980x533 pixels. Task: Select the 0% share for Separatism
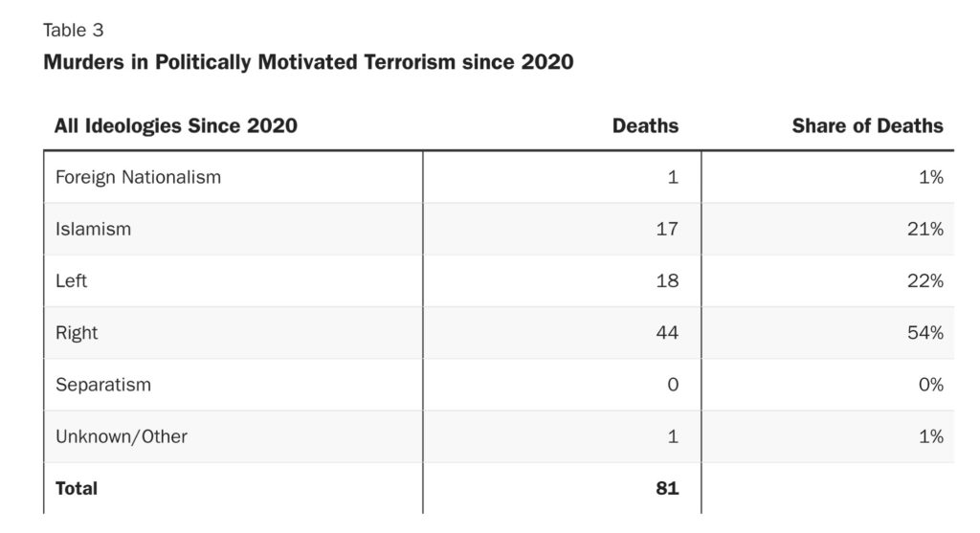pos(932,385)
